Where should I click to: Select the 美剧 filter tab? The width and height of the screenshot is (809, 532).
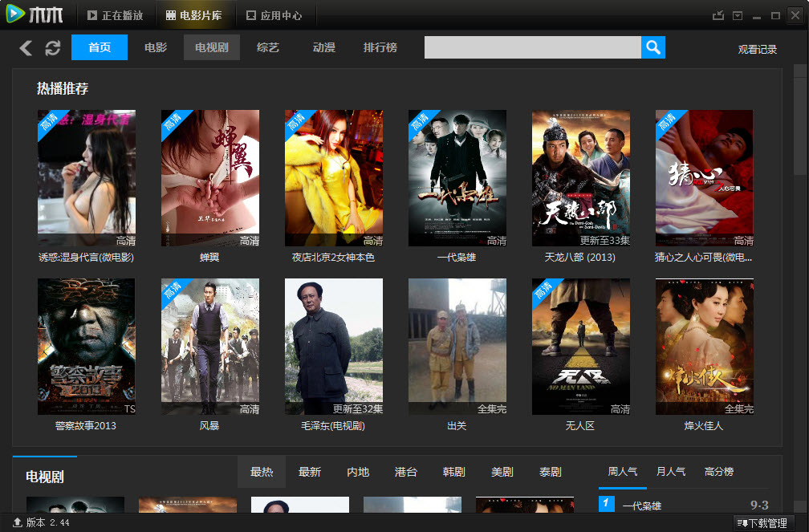[x=502, y=472]
